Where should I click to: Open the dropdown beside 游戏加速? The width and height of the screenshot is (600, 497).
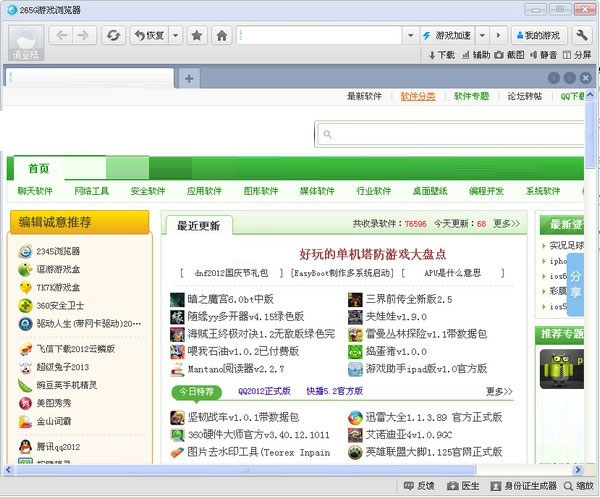tap(483, 36)
